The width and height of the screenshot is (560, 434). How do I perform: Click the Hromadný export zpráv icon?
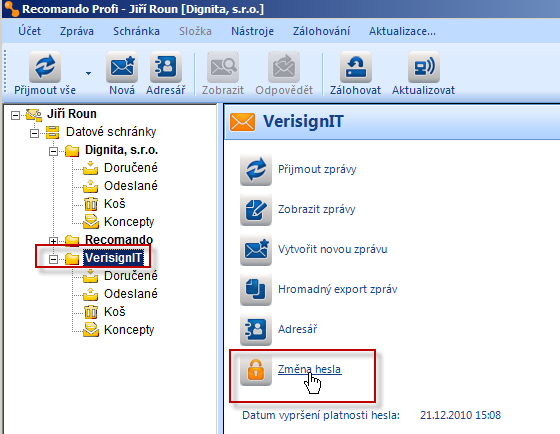(256, 290)
